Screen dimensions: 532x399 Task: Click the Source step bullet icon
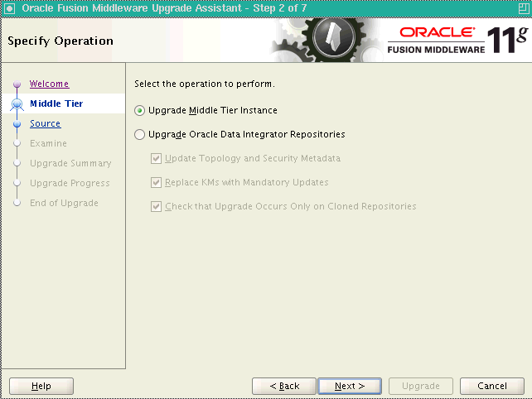point(17,123)
